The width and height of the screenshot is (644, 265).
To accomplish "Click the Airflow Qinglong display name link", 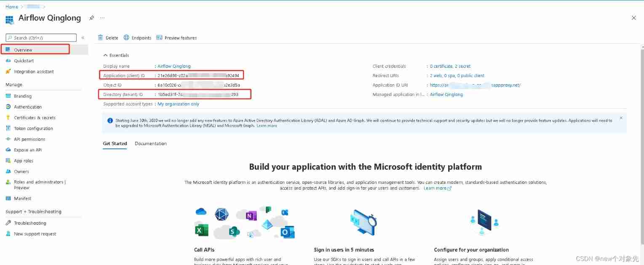I will point(174,66).
